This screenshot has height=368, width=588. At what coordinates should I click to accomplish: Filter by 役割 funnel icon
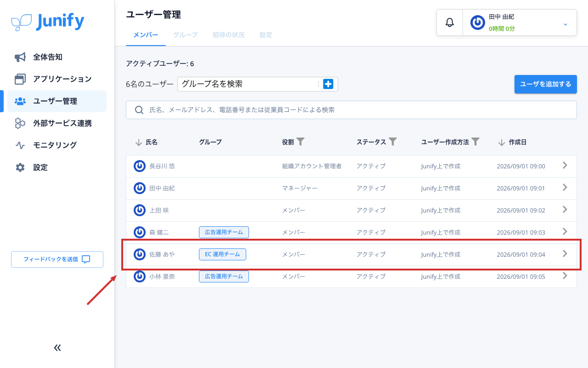[x=300, y=142]
